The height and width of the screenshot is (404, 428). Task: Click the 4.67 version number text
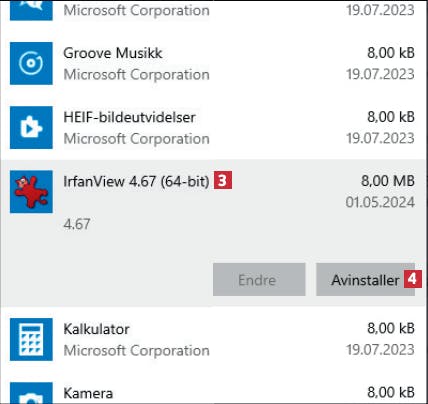click(x=77, y=224)
